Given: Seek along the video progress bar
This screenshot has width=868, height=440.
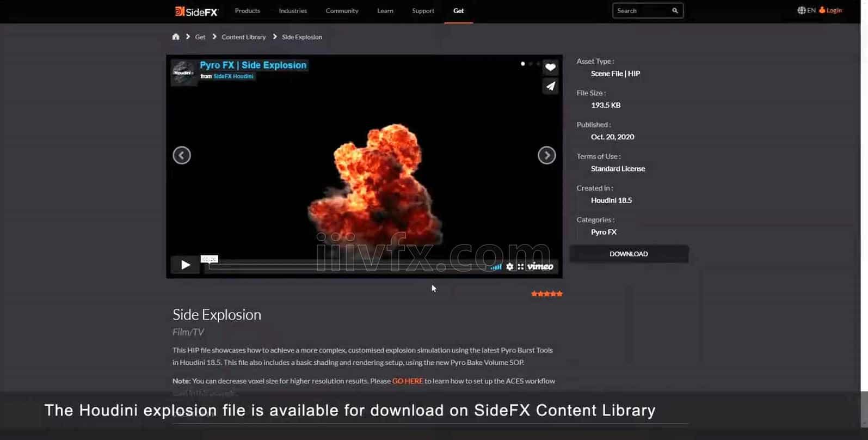Looking at the screenshot, I should tap(346, 267).
